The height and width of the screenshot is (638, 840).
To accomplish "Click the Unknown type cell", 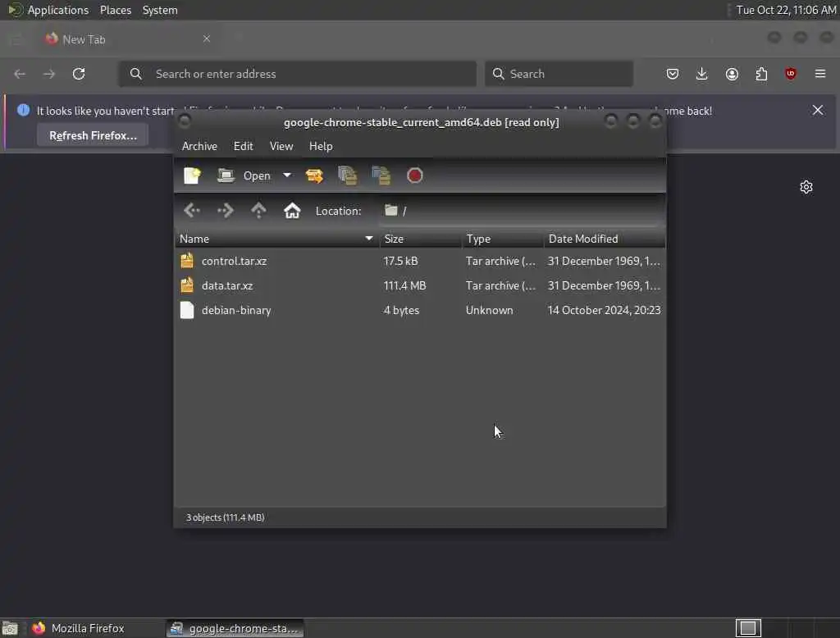I will pyautogui.click(x=489, y=310).
